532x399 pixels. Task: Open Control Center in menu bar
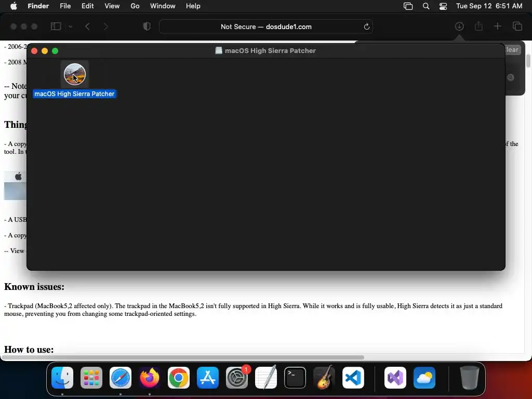443,6
